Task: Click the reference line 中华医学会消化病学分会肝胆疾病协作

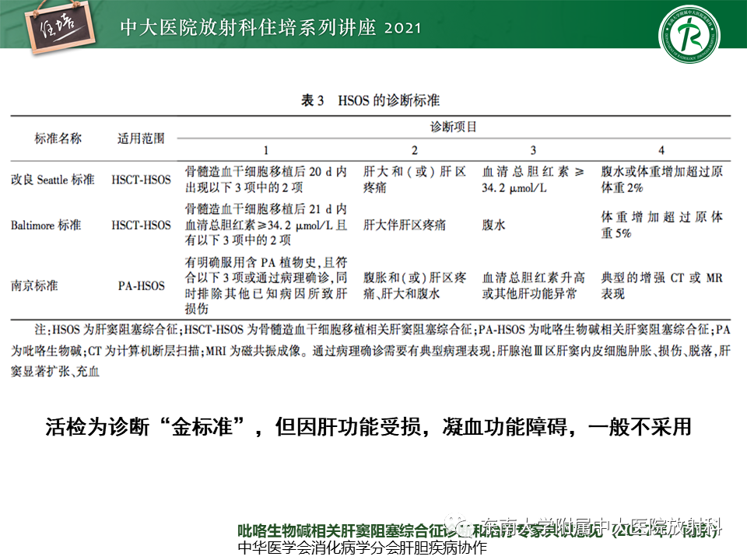Action: [362, 548]
